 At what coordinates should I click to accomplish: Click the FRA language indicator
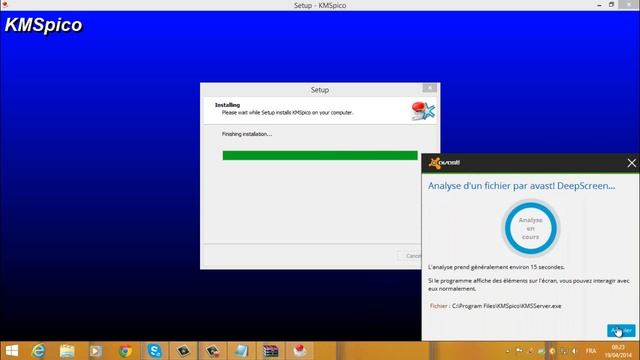(591, 351)
